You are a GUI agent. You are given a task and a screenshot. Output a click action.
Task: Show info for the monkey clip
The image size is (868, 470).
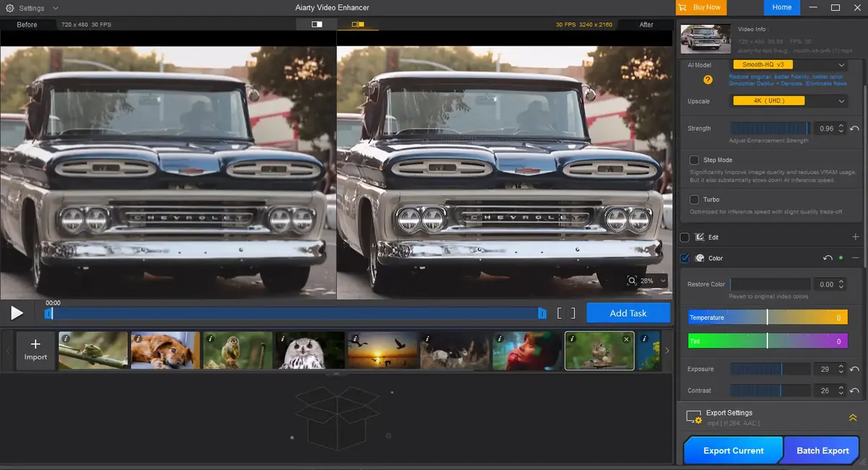tap(209, 338)
